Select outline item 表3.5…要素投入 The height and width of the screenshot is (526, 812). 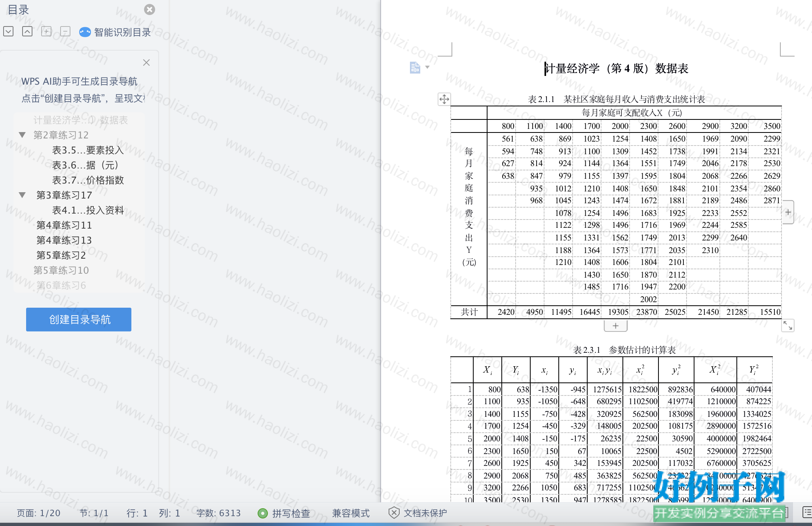[x=88, y=150]
